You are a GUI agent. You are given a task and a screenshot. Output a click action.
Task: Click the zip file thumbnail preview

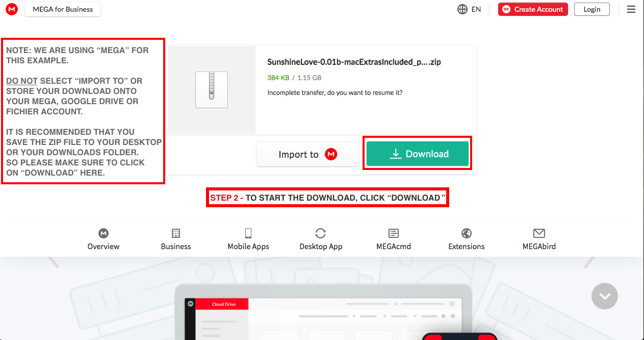tap(212, 90)
